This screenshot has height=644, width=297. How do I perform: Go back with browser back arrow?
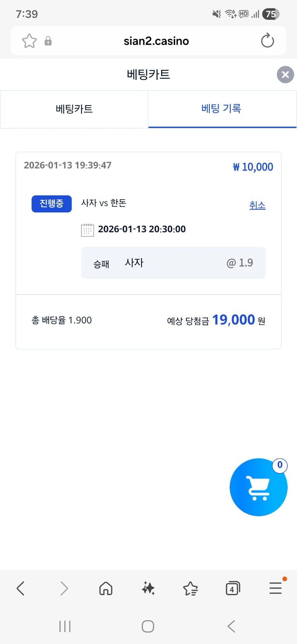coord(21,588)
